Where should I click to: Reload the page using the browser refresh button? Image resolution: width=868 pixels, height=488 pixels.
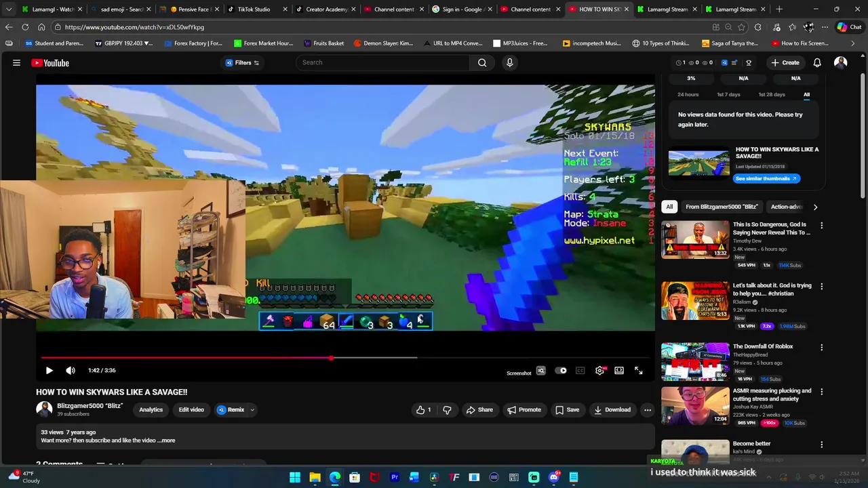[25, 27]
